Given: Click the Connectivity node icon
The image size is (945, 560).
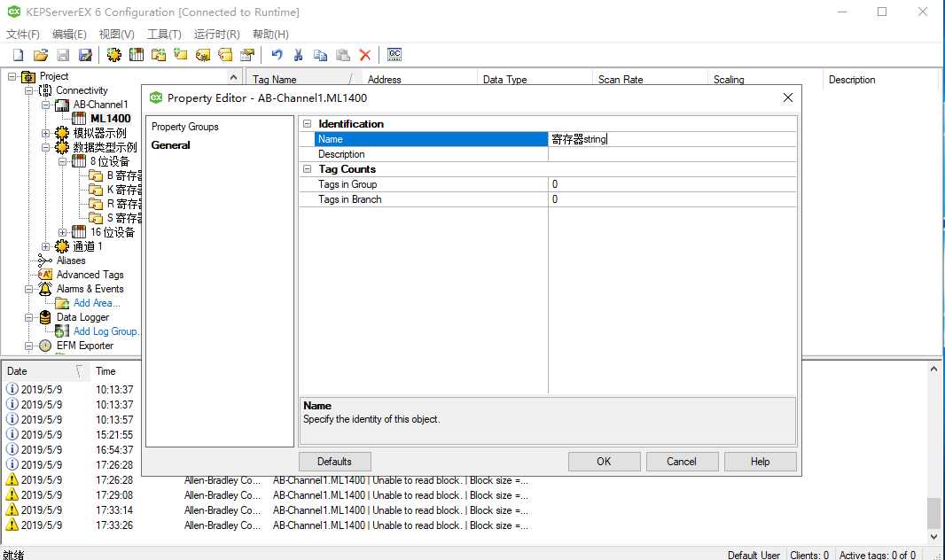Looking at the screenshot, I should (45, 90).
